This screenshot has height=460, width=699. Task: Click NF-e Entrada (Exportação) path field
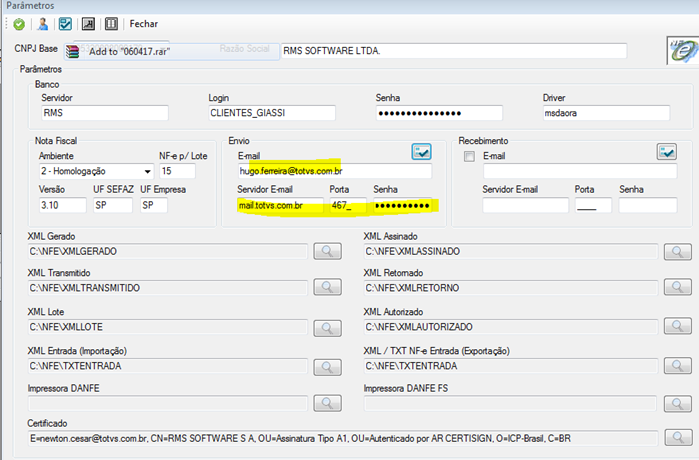(511, 366)
